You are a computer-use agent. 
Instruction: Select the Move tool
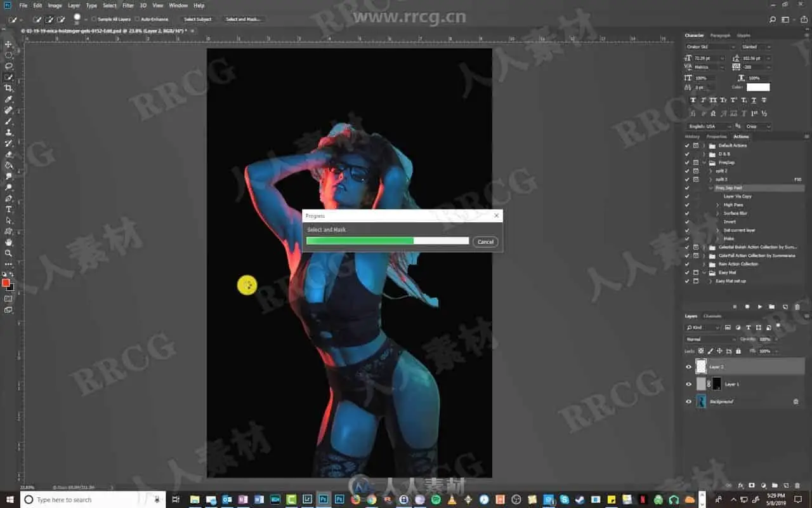[9, 44]
